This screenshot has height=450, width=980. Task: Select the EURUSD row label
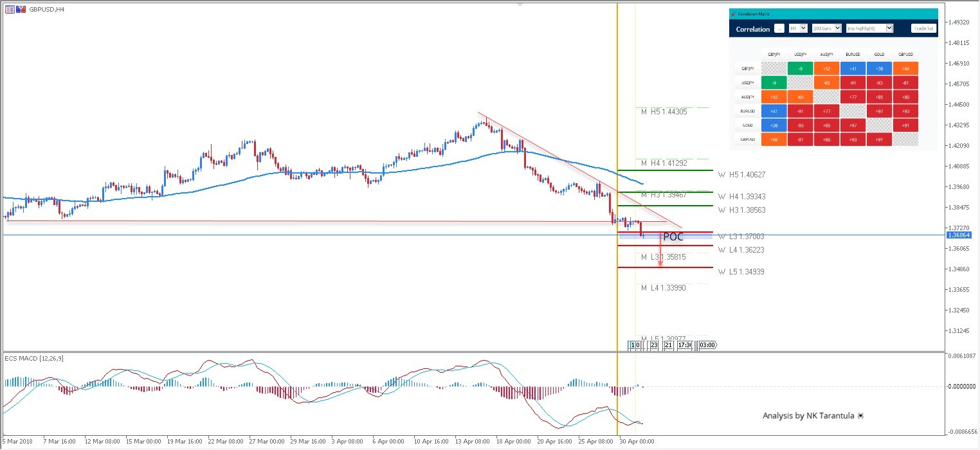(747, 111)
